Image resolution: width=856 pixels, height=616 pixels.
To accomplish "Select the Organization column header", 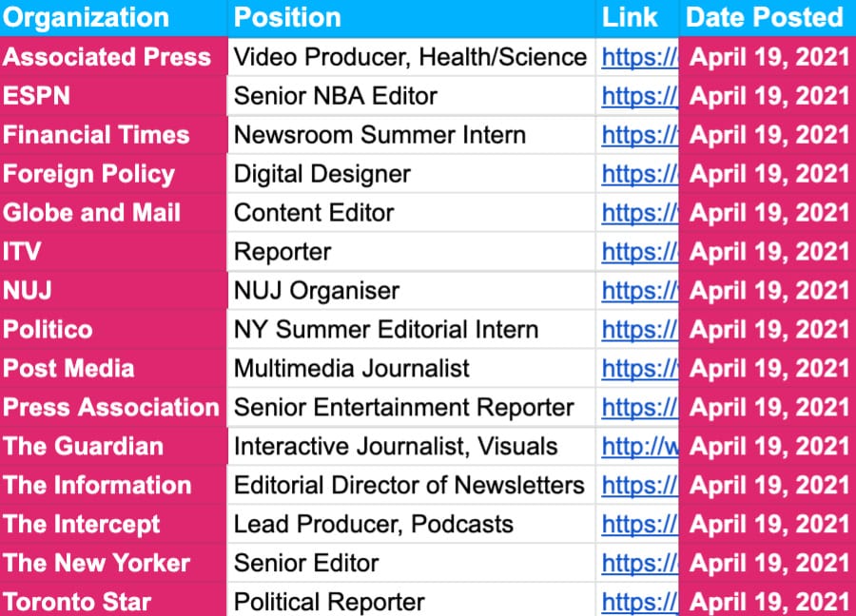I will click(86, 17).
